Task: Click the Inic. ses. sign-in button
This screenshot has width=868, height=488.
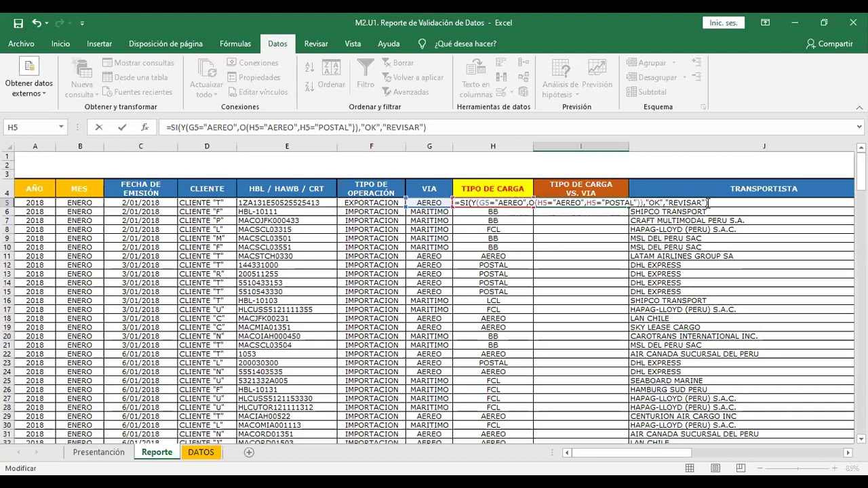Action: point(724,23)
